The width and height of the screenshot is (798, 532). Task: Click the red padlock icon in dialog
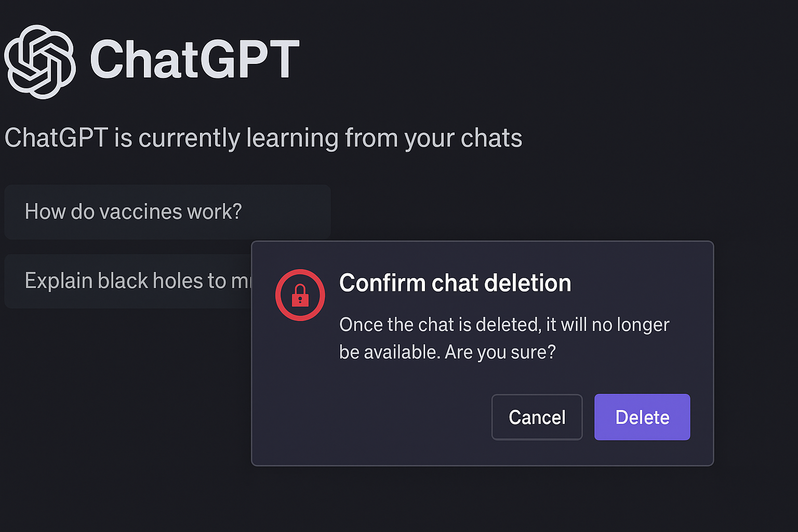(300, 295)
